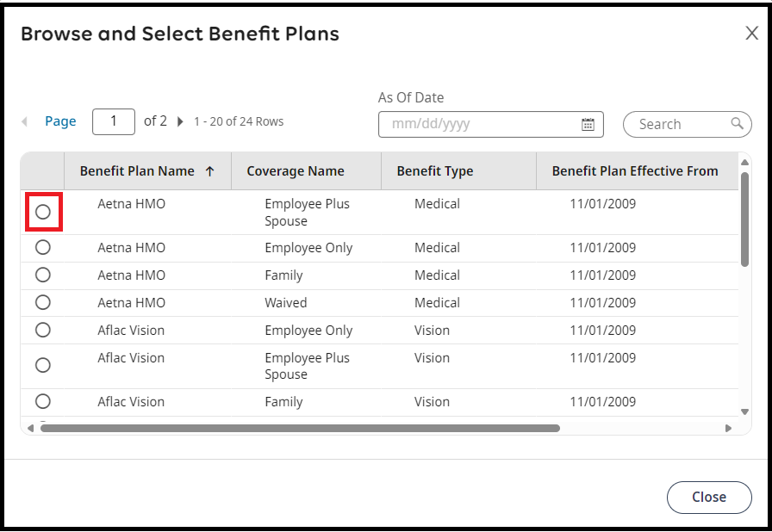The height and width of the screenshot is (532, 772).
Task: Select Aetna HMO Waived radio button
Action: pos(43,303)
